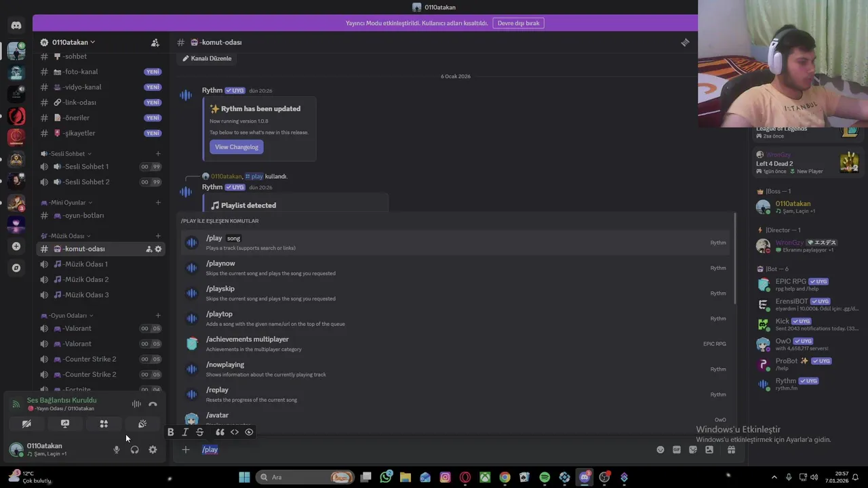Choose the /playskip command
The width and height of the screenshot is (868, 488).
click(x=455, y=293)
